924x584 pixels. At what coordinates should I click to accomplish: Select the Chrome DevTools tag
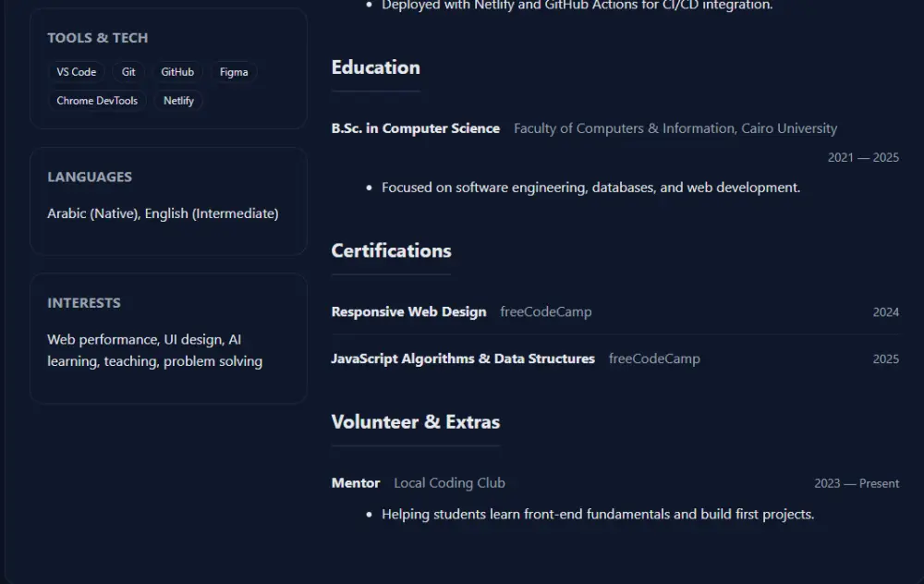[97, 100]
